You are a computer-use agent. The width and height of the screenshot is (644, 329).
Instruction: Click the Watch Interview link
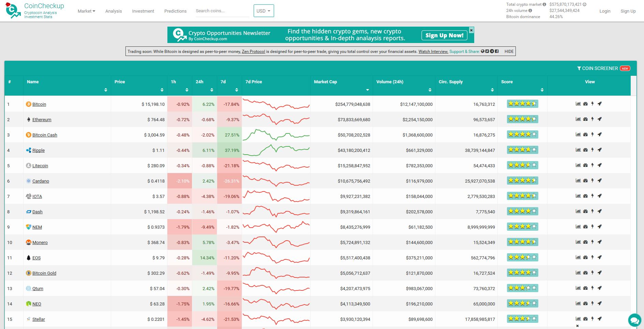coord(433,51)
